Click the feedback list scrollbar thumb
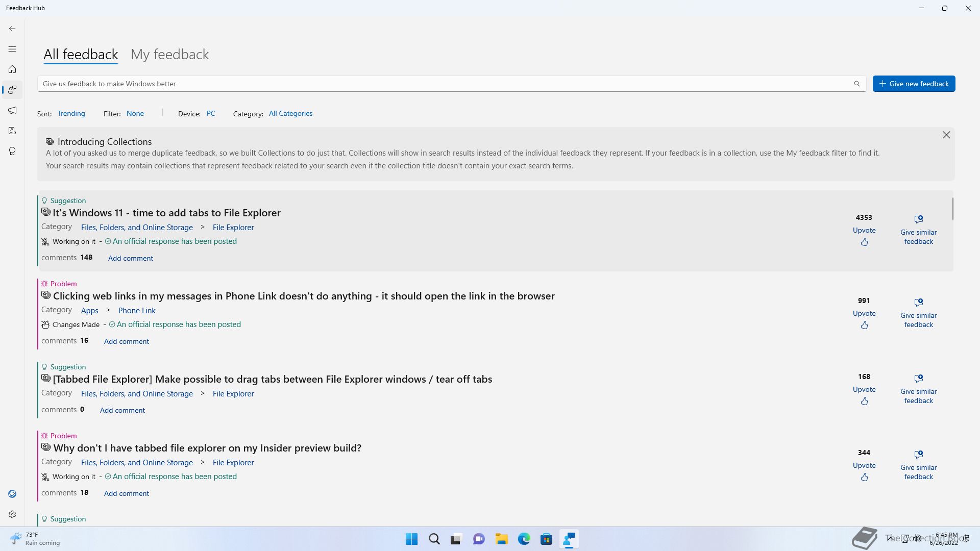 click(952, 209)
